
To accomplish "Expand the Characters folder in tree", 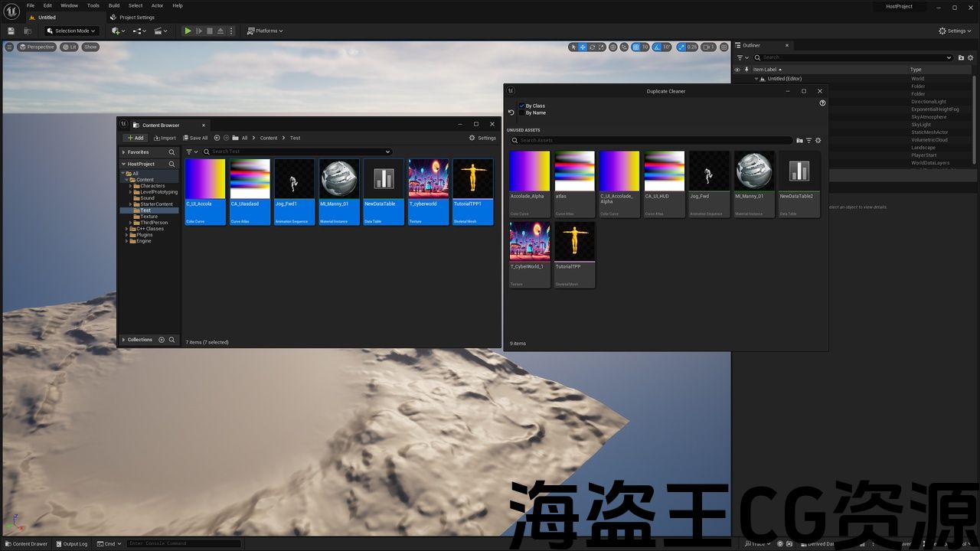I will (131, 186).
